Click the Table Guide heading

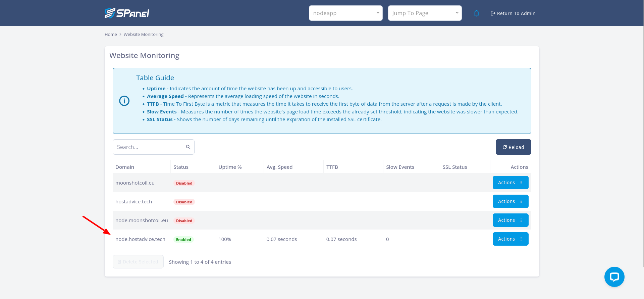[x=155, y=78]
